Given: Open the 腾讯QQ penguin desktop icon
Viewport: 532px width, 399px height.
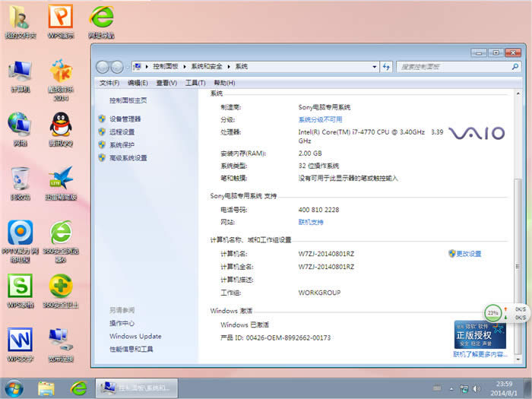Looking at the screenshot, I should [61, 125].
